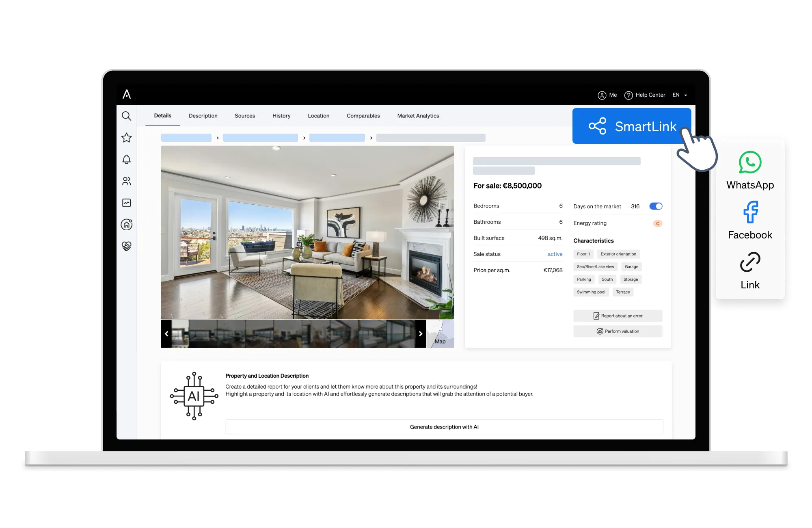The width and height of the screenshot is (812, 528).
Task: Click the Garage characteristic tag
Action: coord(631,267)
